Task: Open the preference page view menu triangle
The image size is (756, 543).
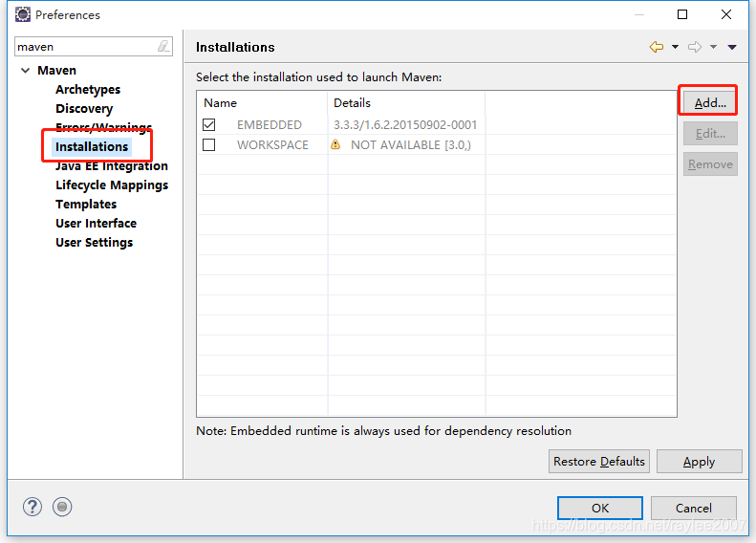Action: (x=732, y=47)
